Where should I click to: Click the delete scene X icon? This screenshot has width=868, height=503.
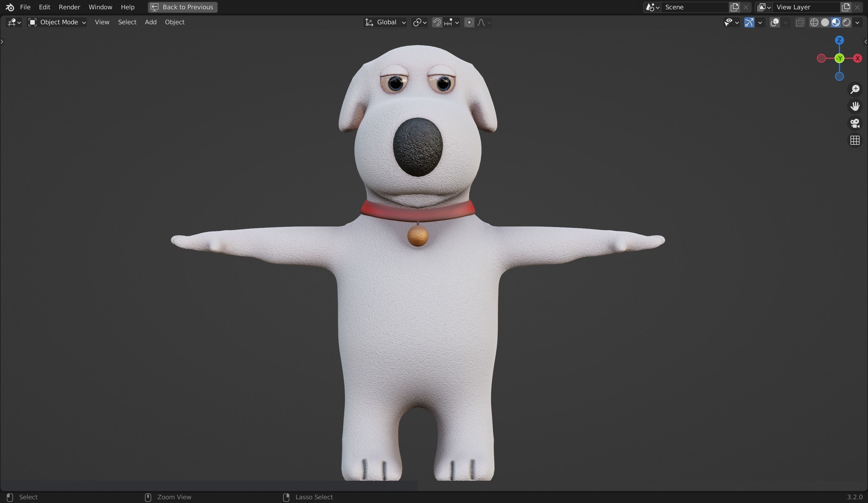[x=746, y=7]
